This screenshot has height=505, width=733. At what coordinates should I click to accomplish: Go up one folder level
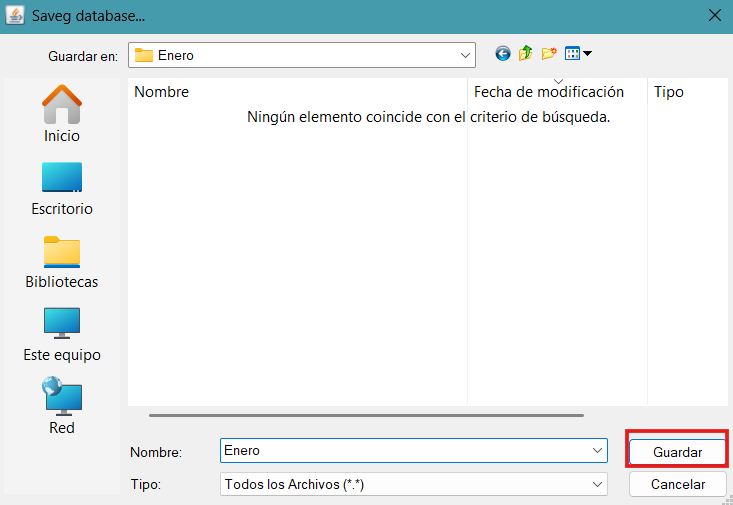(x=526, y=54)
